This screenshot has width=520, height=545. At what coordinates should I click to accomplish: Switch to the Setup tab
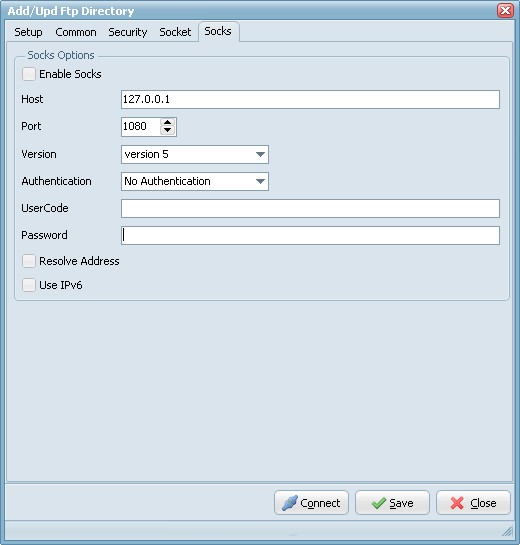click(x=28, y=32)
